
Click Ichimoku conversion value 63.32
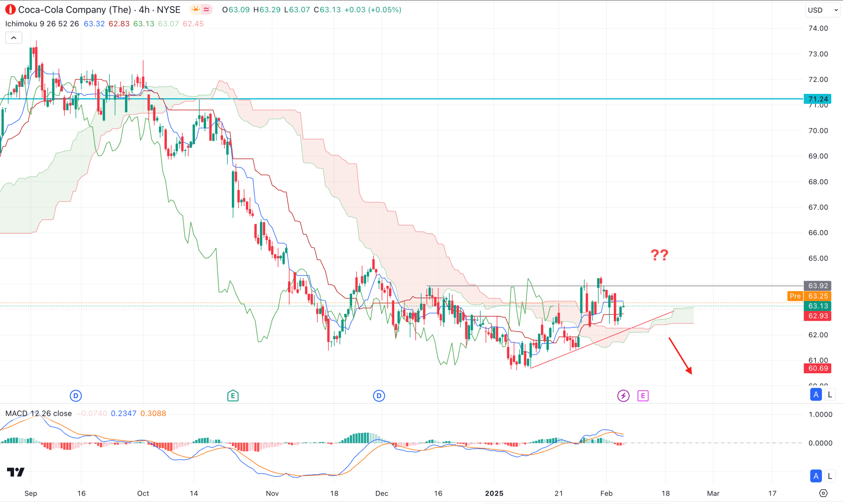94,24
